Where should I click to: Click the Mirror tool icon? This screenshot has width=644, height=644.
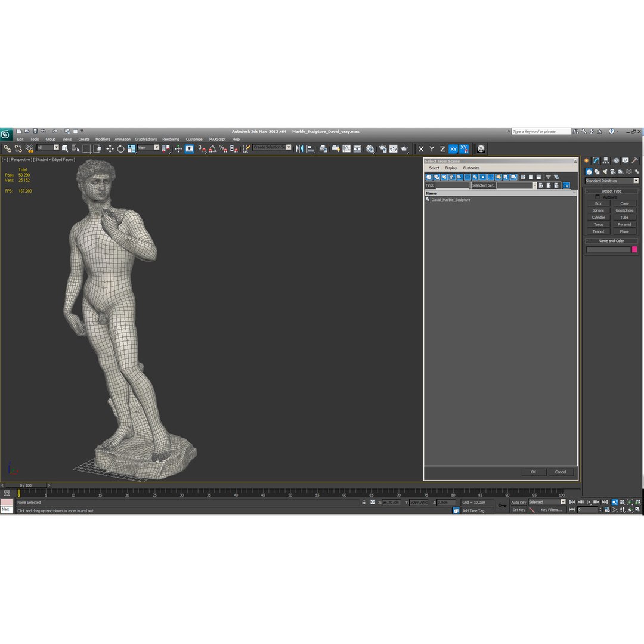coord(299,148)
